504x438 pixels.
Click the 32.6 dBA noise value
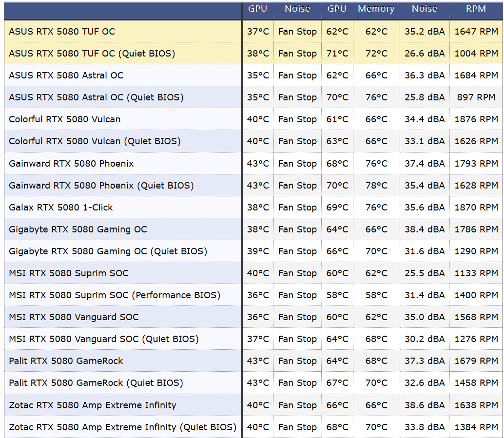425,383
